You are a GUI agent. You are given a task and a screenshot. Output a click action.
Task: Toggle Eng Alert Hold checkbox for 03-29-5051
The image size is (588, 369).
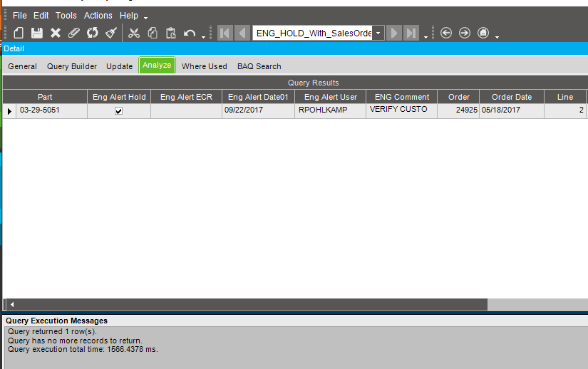(118, 111)
